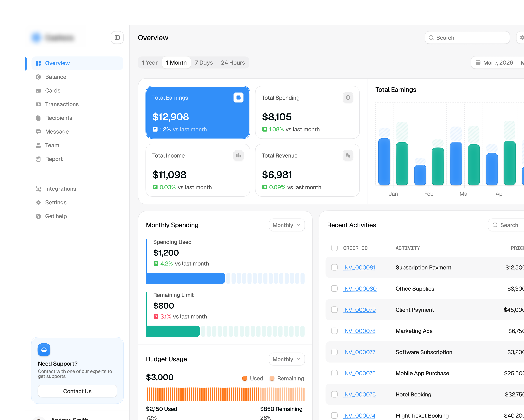Click the wallet icon on Total Earnings card

click(238, 97)
